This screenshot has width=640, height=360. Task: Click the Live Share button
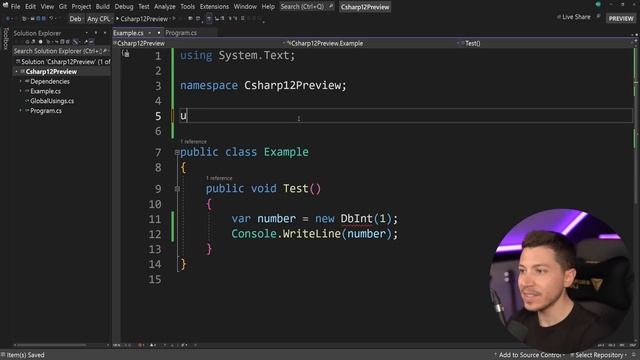tap(573, 17)
